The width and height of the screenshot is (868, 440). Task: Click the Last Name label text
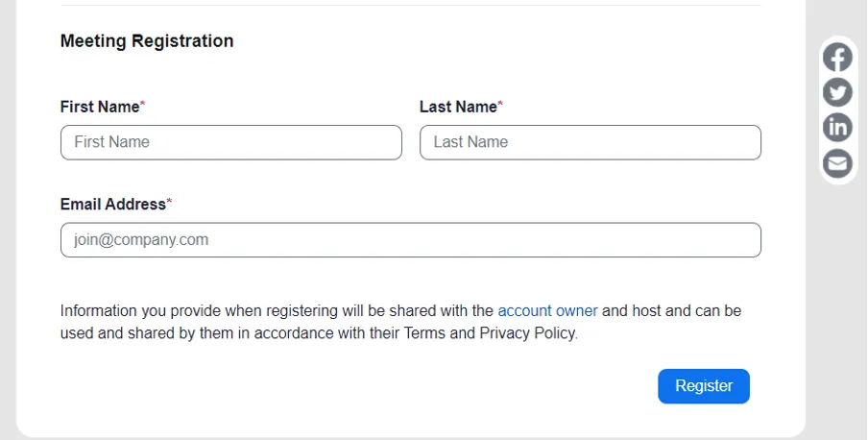click(458, 107)
